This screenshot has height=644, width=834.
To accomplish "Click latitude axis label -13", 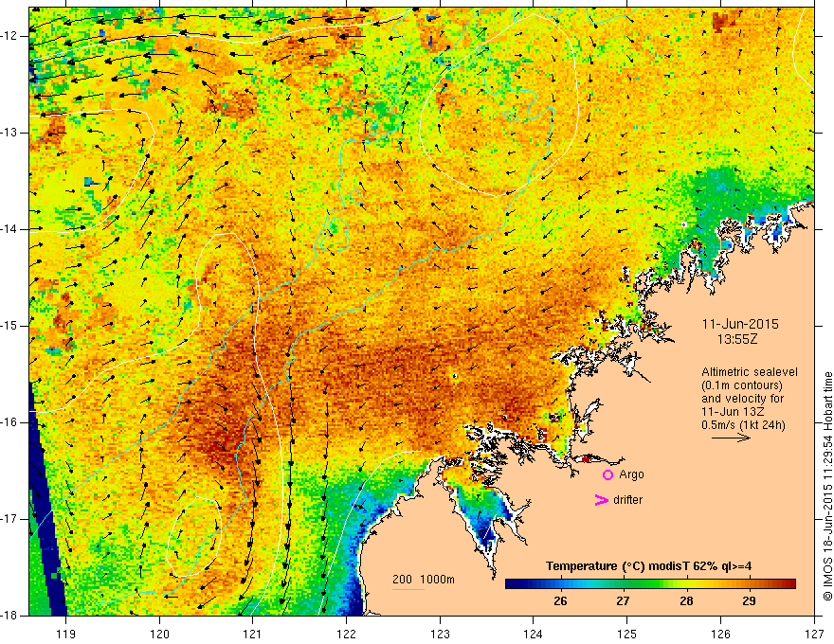I will pyautogui.click(x=9, y=133).
